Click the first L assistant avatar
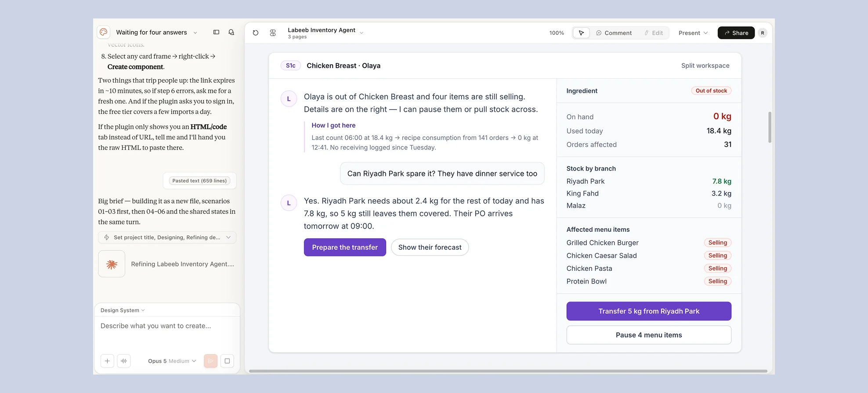The width and height of the screenshot is (868, 393). click(289, 99)
